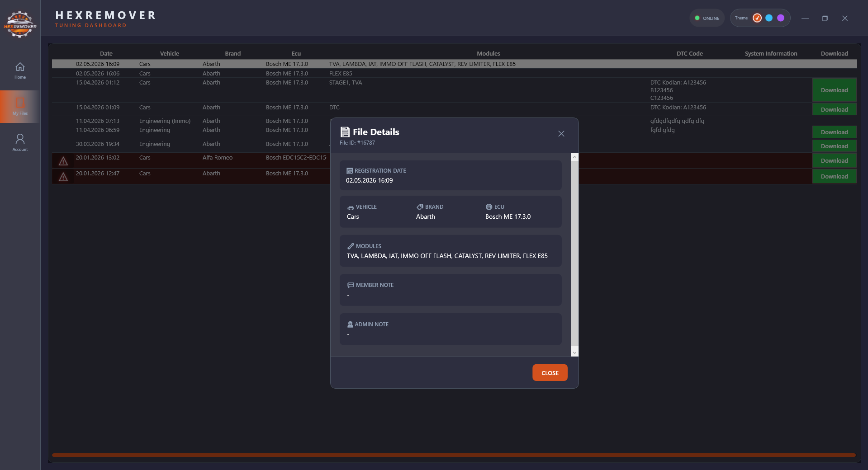Click the Theme label
The width and height of the screenshot is (868, 470).
click(x=741, y=18)
